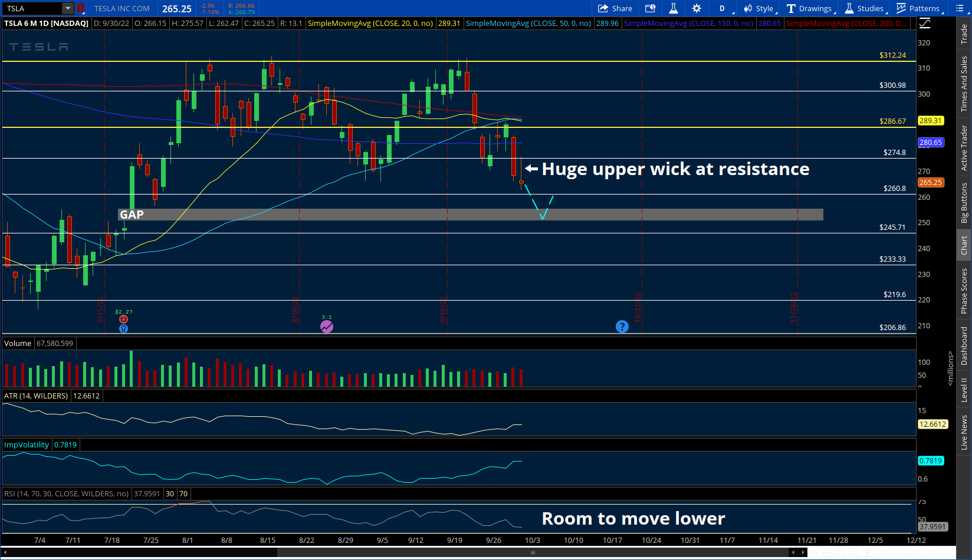Viewport: 972px width, 560px height.
Task: Click the Share button
Action: [x=615, y=8]
